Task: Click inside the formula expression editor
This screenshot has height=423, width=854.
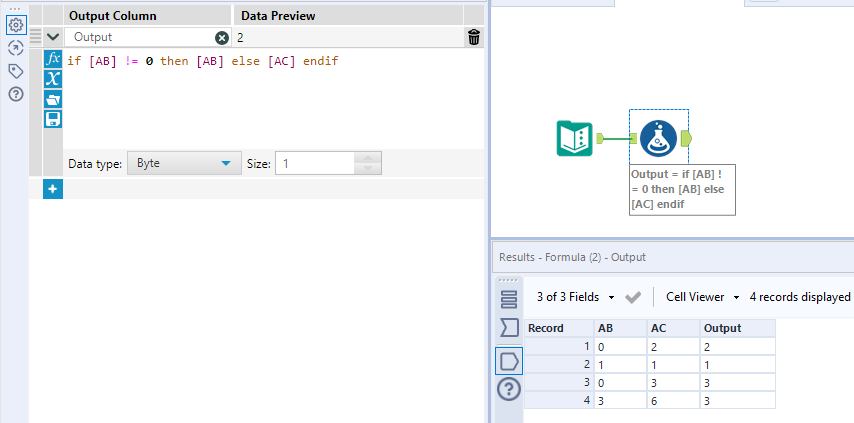Action: pos(270,100)
